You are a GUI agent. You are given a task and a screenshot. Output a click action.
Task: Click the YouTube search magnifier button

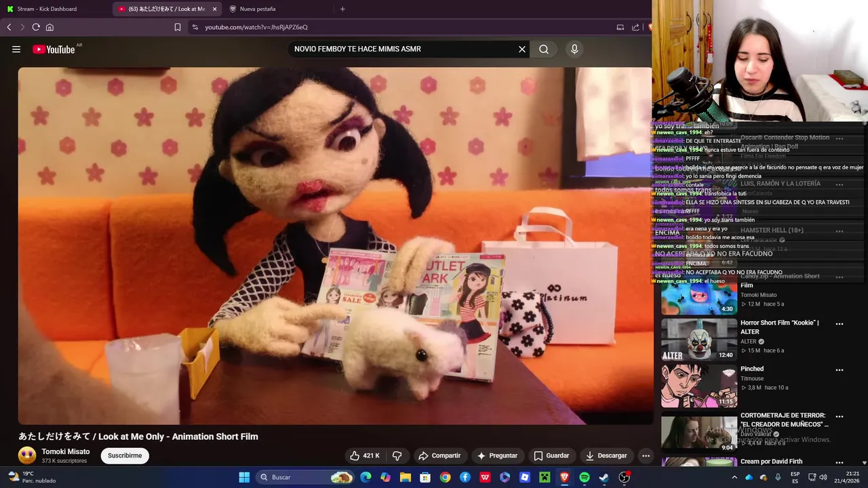pyautogui.click(x=544, y=49)
